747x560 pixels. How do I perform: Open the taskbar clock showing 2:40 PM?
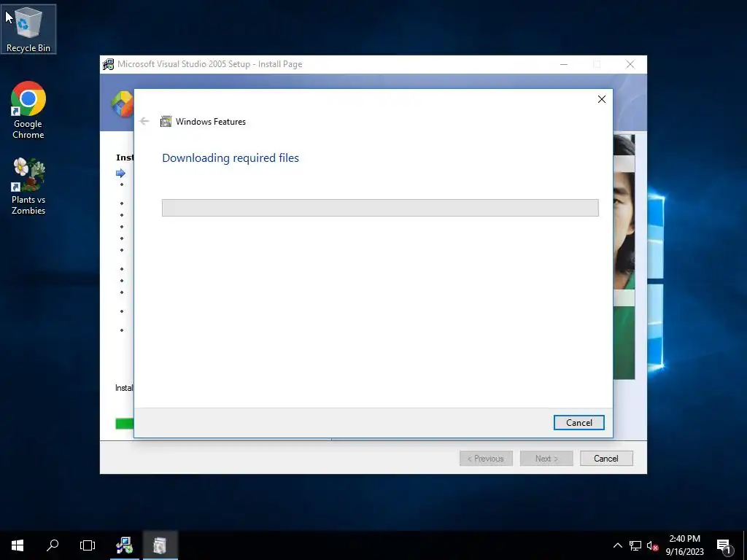pos(684,545)
